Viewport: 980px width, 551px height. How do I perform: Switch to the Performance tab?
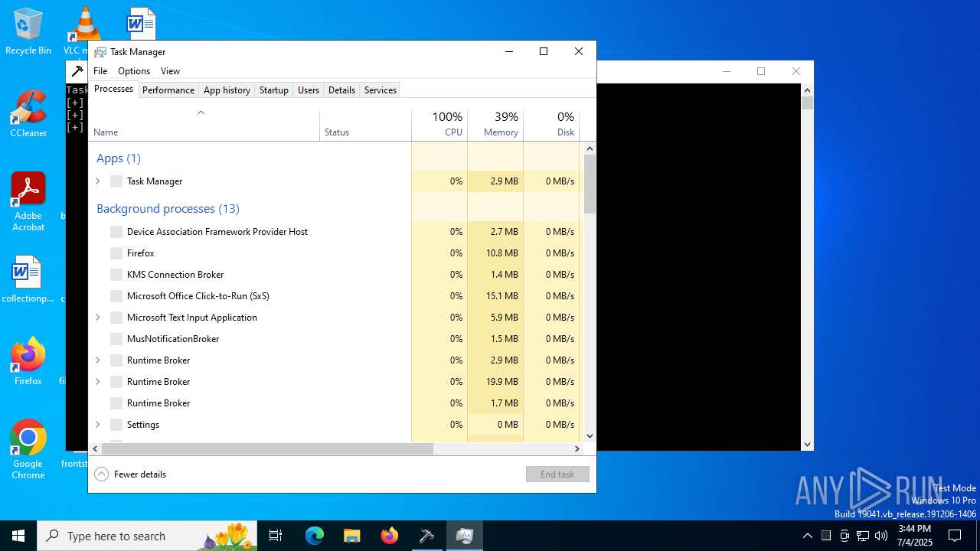(168, 90)
